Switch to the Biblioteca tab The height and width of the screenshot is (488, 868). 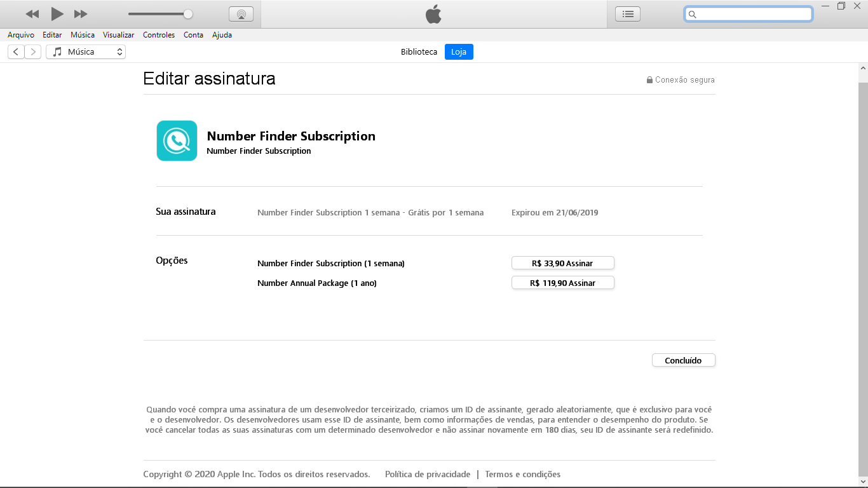tap(419, 52)
